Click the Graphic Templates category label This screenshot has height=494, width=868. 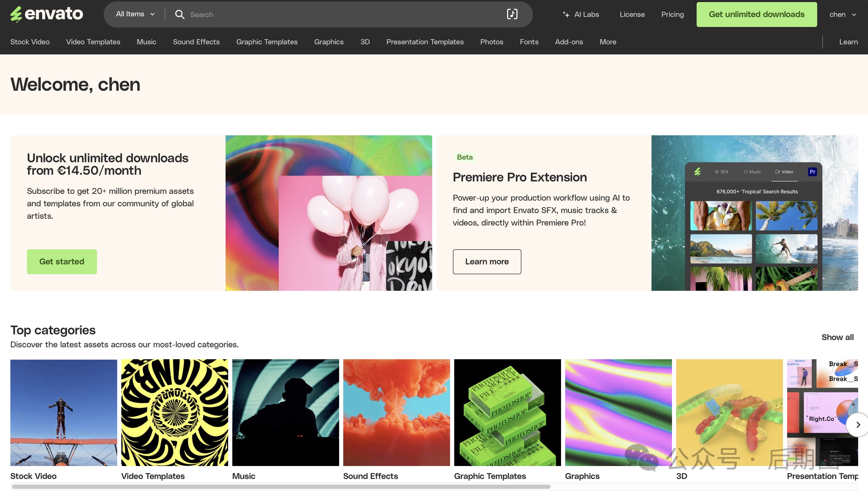(x=490, y=476)
